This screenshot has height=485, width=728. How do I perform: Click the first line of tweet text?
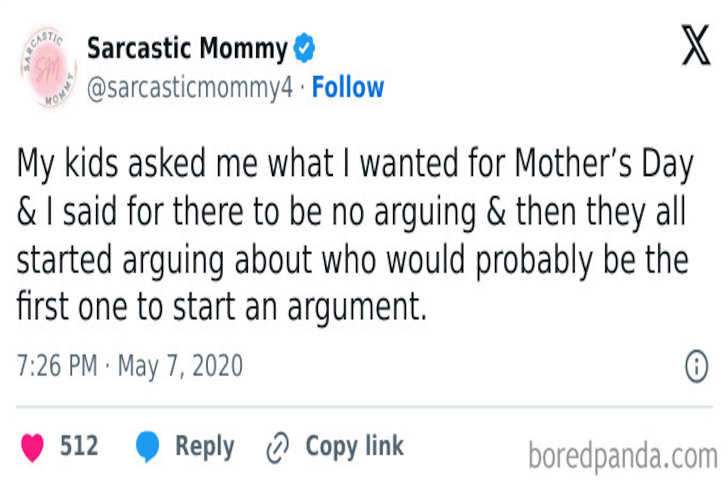coord(355,165)
